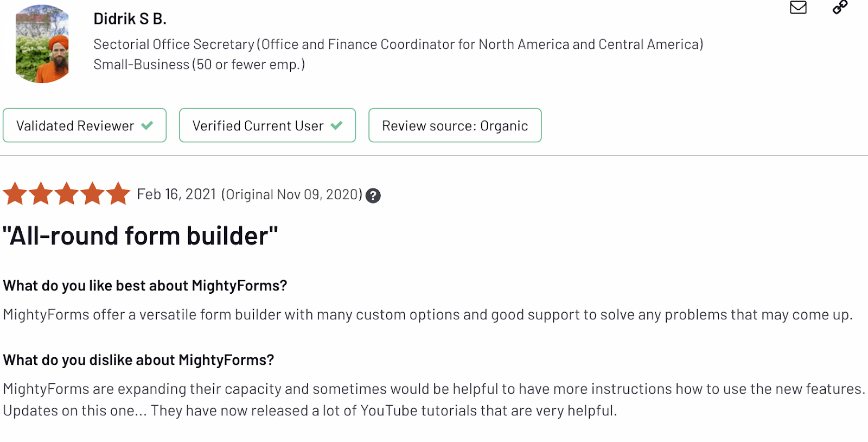Click "What do you like best about MightyForms?" heading
Image resolution: width=868 pixels, height=442 pixels.
click(x=145, y=286)
